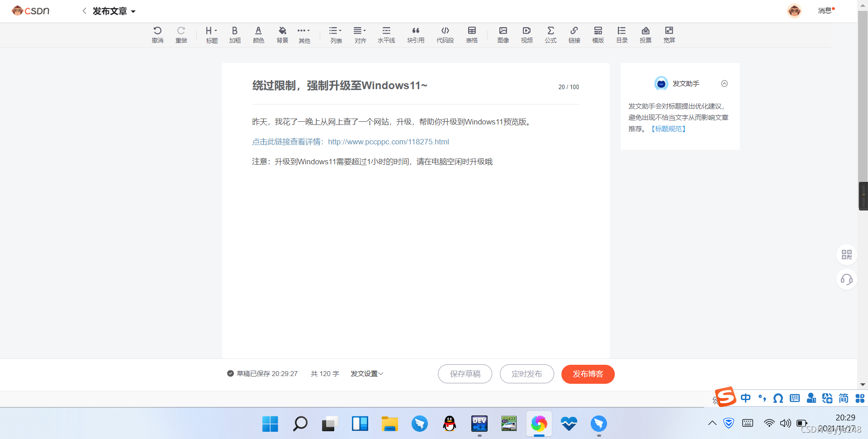Open File Explorer from taskbar
Viewport: 868px width, 439px height.
389,424
